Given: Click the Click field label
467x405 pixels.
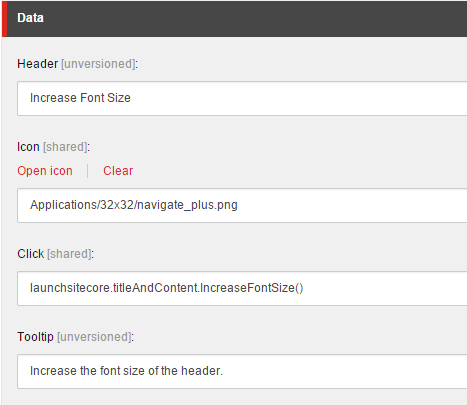Looking at the screenshot, I should pos(31,254).
